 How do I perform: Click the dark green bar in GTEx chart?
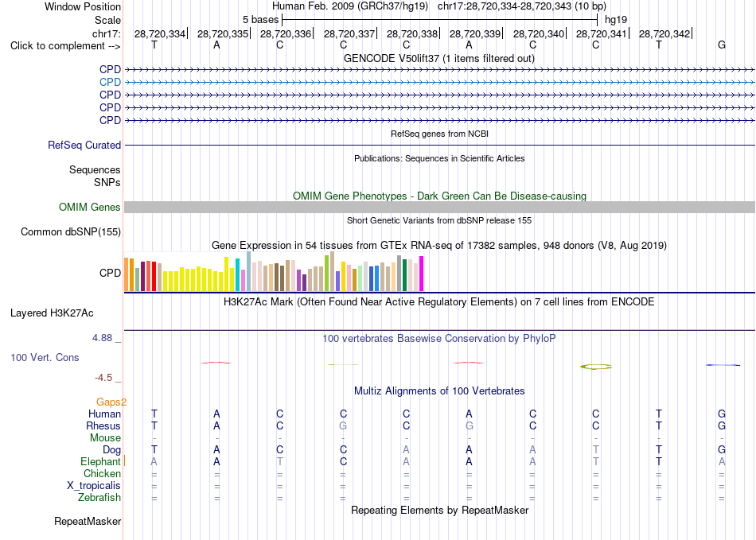[405, 275]
